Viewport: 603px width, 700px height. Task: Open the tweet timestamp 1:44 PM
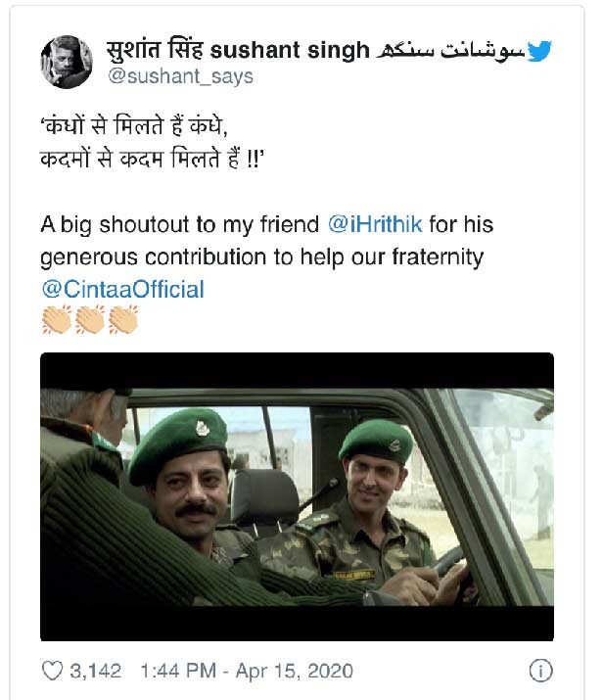pyautogui.click(x=181, y=671)
